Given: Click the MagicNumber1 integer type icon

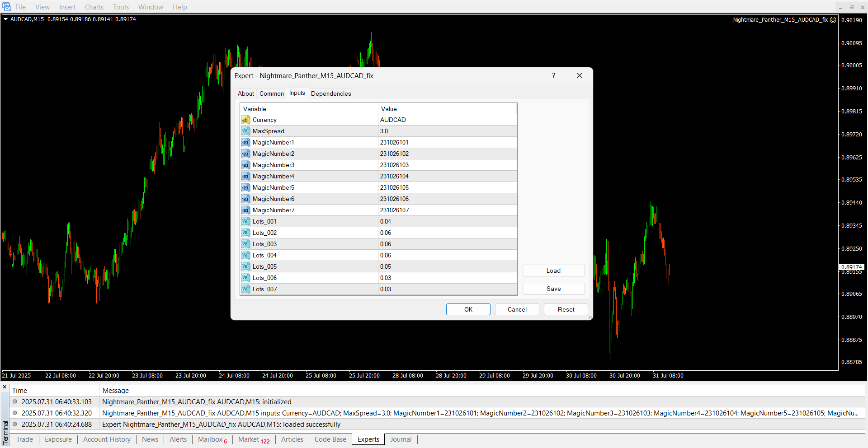Looking at the screenshot, I should click(x=245, y=142).
